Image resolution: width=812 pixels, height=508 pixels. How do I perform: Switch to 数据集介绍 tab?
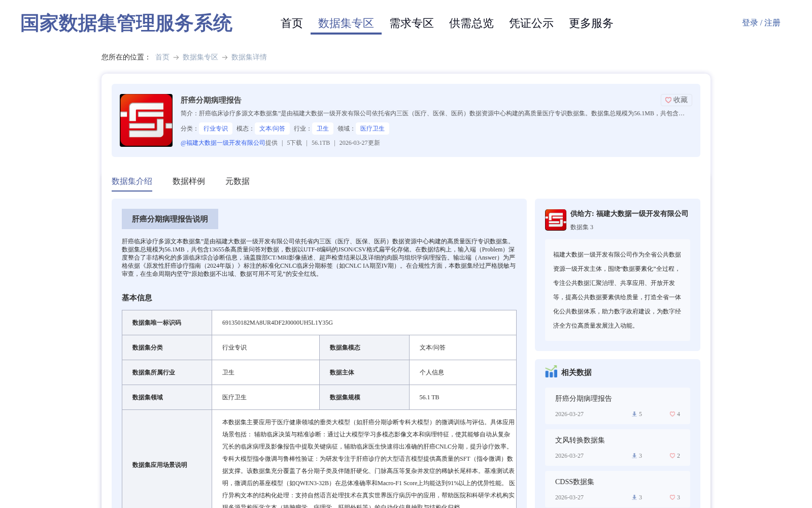coord(132,181)
